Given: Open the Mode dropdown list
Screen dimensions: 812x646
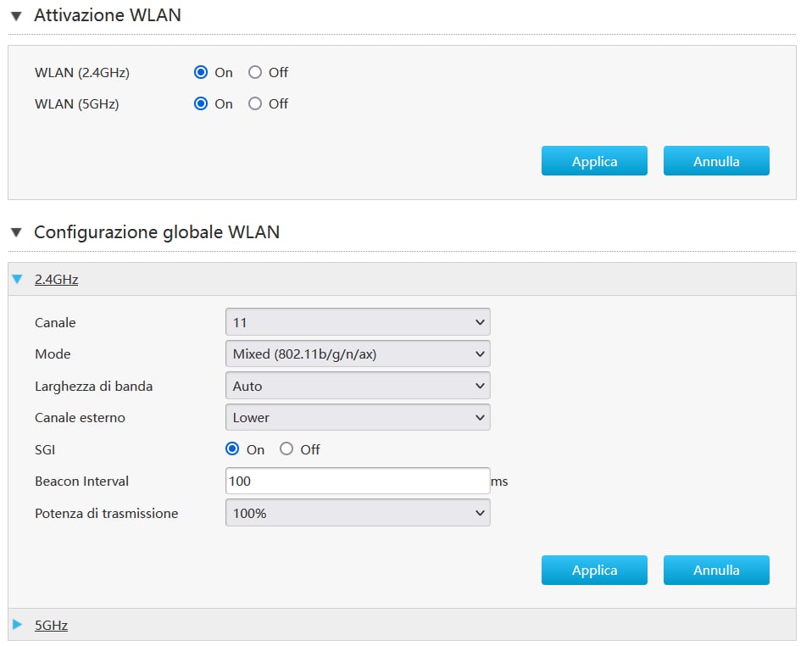Looking at the screenshot, I should 357,354.
